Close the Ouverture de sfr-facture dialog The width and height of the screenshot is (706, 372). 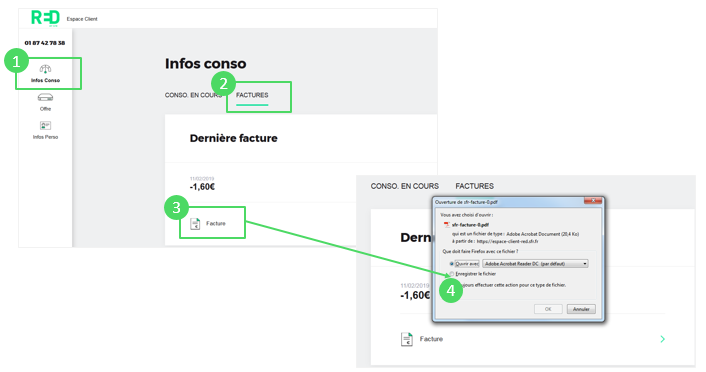tap(593, 201)
